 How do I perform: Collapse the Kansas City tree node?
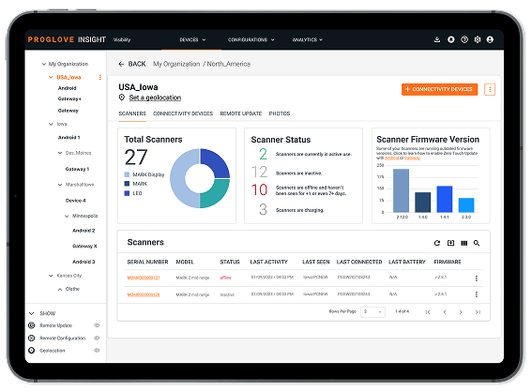coord(51,276)
